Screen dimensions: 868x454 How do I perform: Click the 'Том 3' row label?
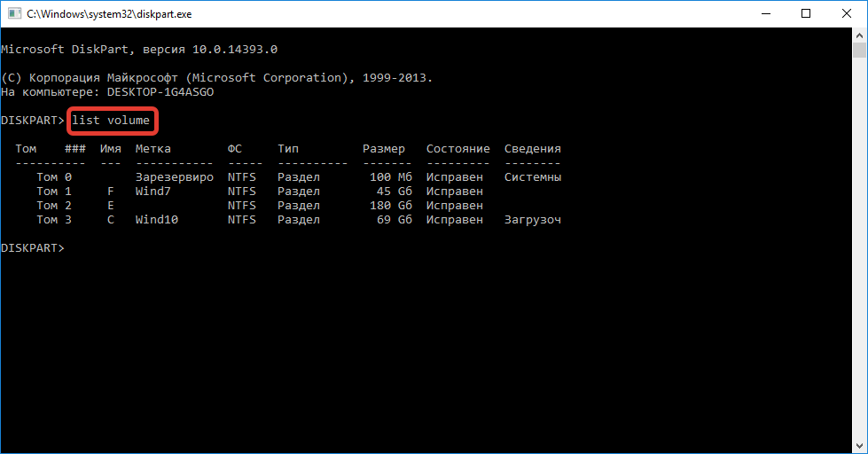(x=54, y=220)
